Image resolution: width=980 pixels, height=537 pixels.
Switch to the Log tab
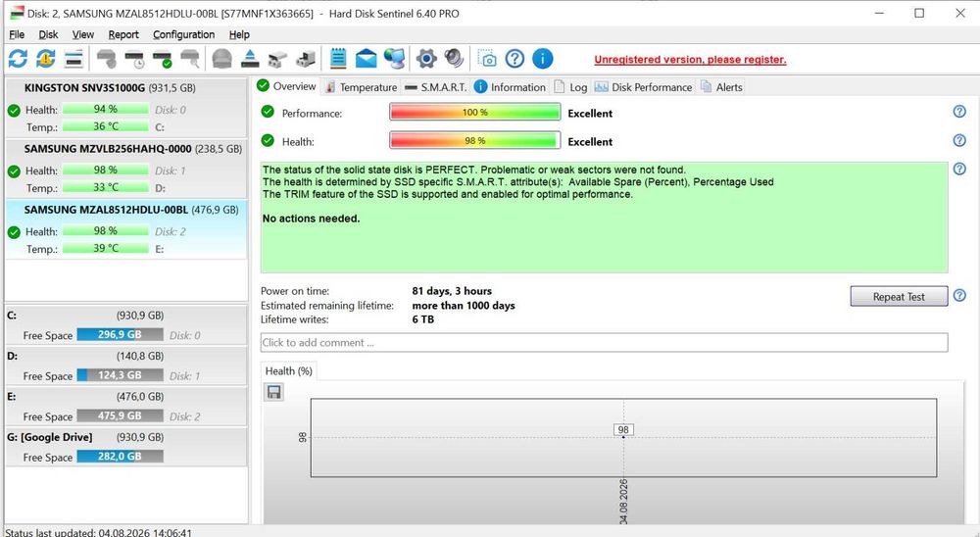(x=571, y=87)
